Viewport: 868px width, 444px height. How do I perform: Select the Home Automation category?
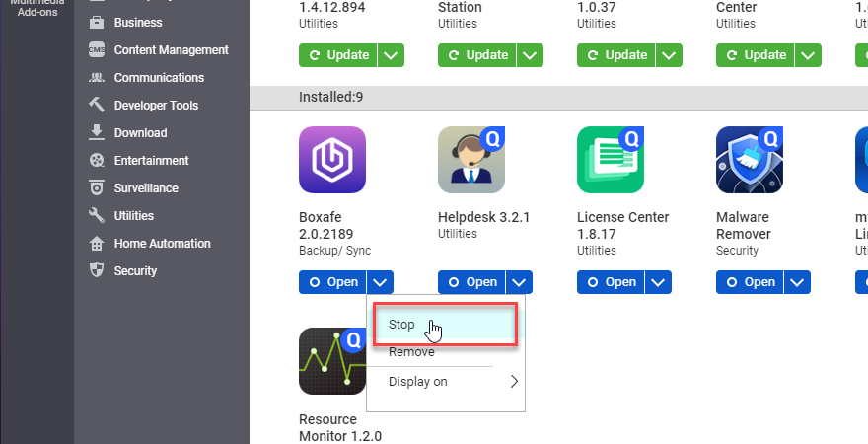(162, 244)
